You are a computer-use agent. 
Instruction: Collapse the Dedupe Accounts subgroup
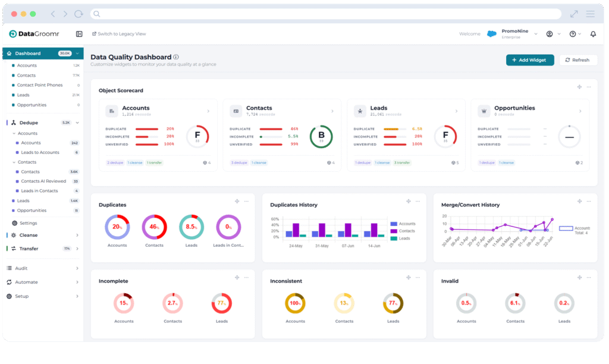(14, 133)
